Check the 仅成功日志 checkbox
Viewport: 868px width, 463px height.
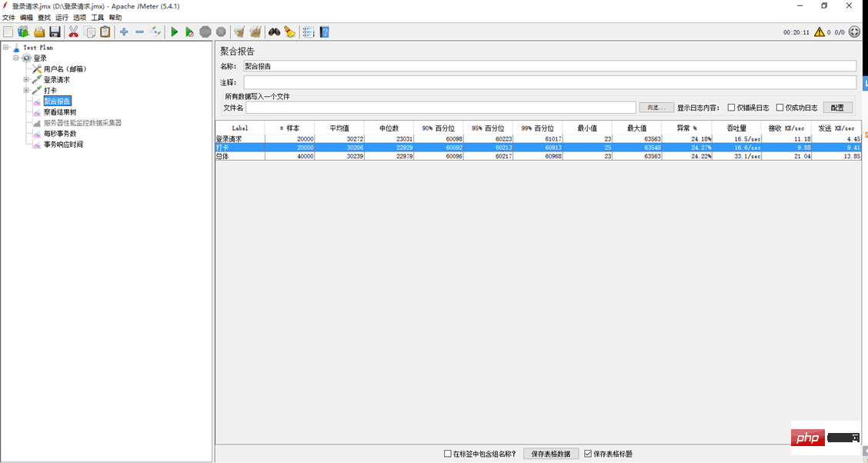(780, 107)
